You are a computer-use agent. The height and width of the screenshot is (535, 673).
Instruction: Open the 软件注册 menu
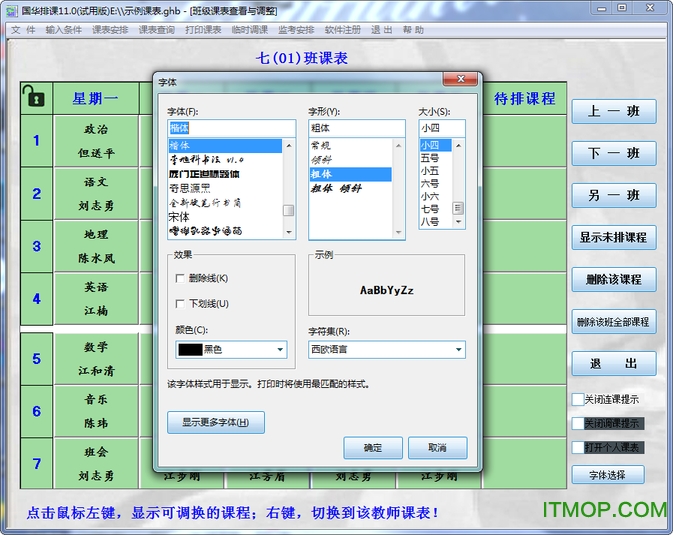343,30
